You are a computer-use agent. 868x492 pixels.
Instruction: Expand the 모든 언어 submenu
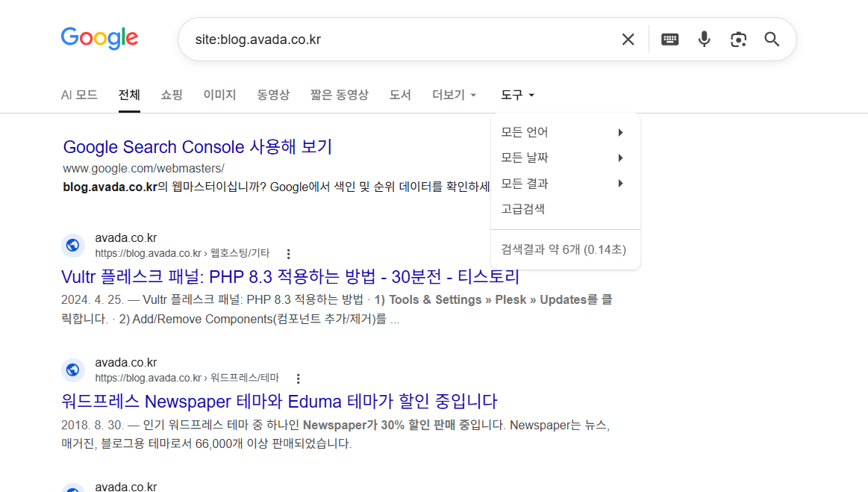tap(565, 132)
